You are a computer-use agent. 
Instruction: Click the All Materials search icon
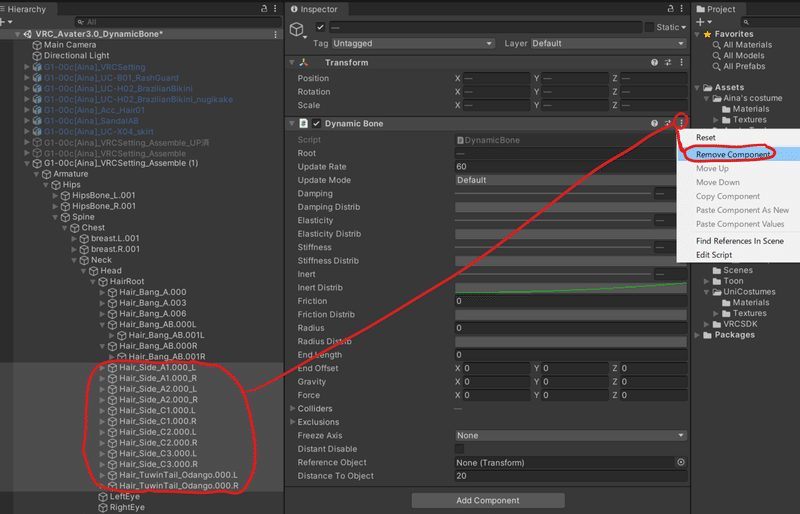click(716, 45)
